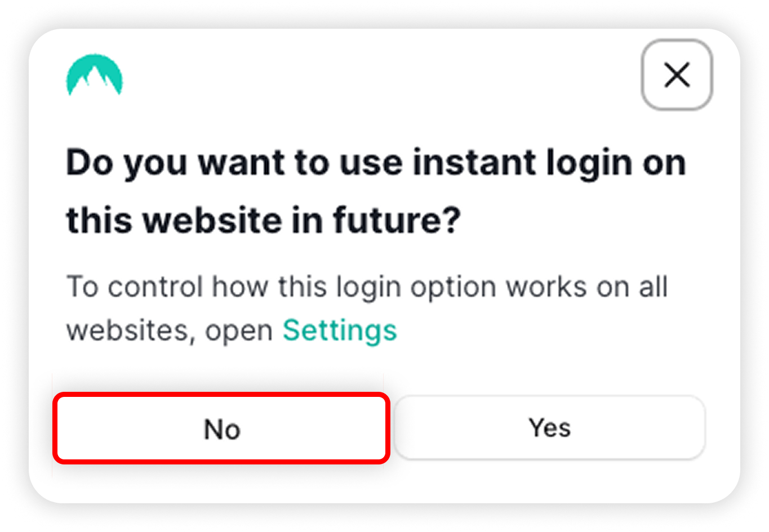Click the gray description text paragraph
769x532 pixels.
(x=366, y=308)
